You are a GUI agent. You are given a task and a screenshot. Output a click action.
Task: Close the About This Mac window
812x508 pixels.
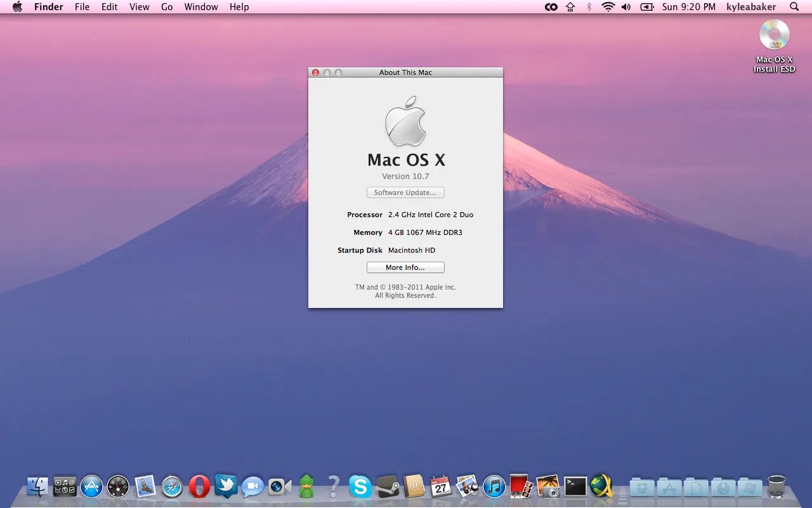click(315, 72)
